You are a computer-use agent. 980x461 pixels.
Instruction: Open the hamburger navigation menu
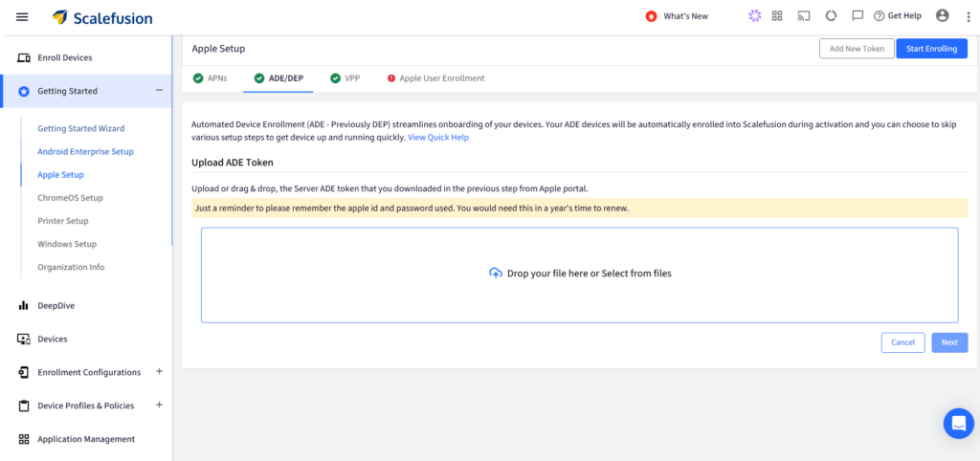tap(22, 17)
